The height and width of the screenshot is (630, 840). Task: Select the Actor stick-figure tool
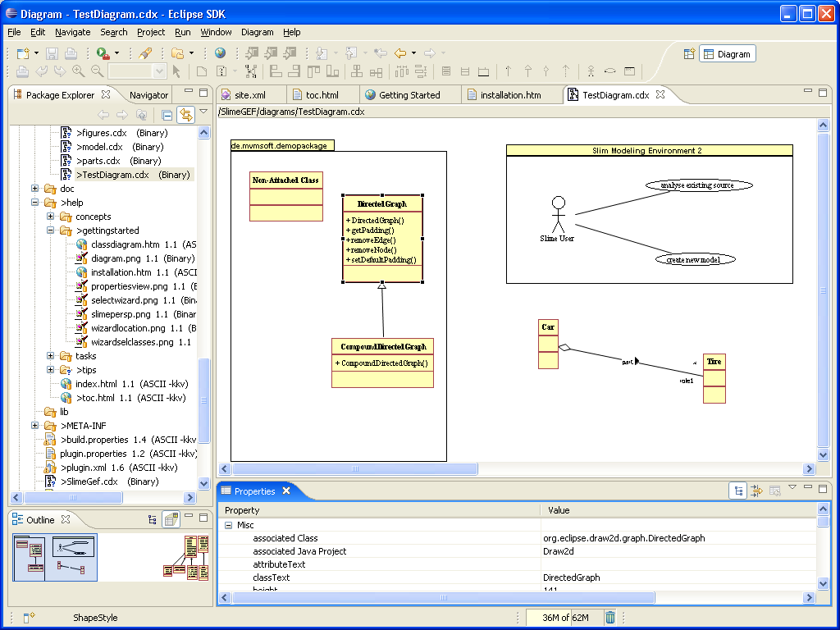click(591, 71)
